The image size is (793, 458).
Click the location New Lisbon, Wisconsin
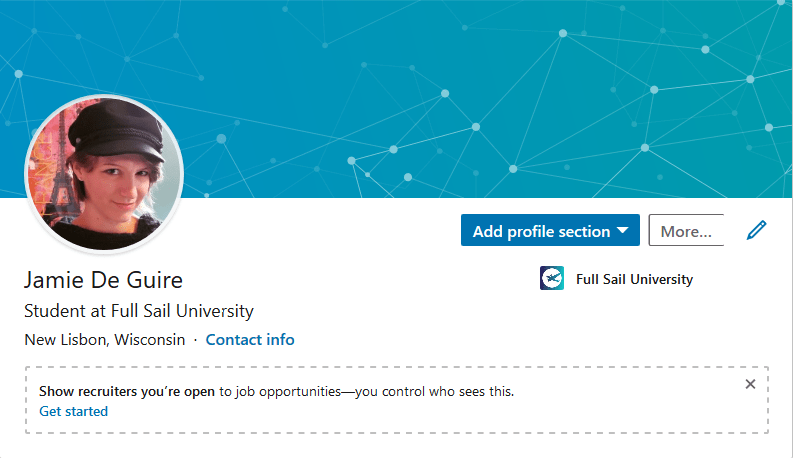pos(105,339)
